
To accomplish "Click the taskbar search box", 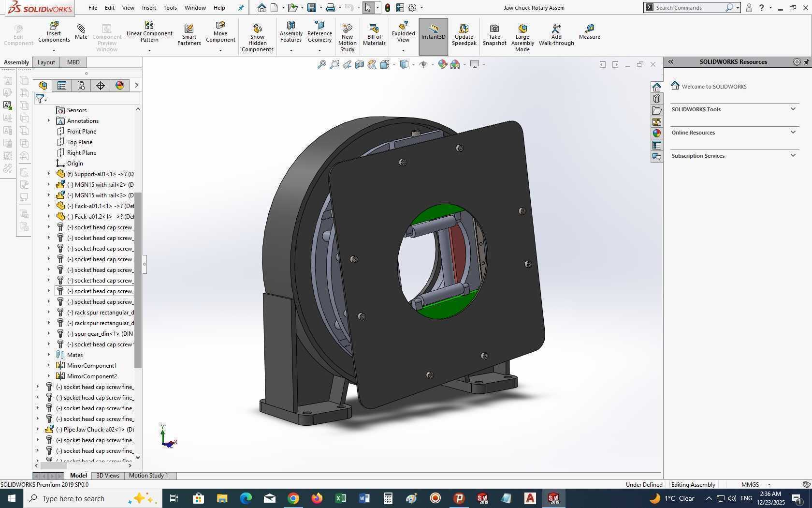I will point(92,498).
